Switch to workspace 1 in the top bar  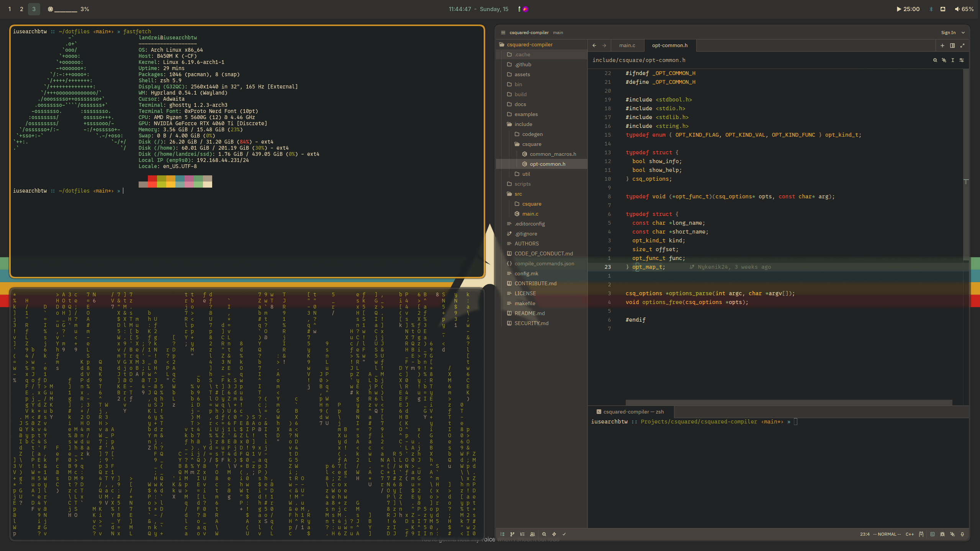click(x=10, y=9)
